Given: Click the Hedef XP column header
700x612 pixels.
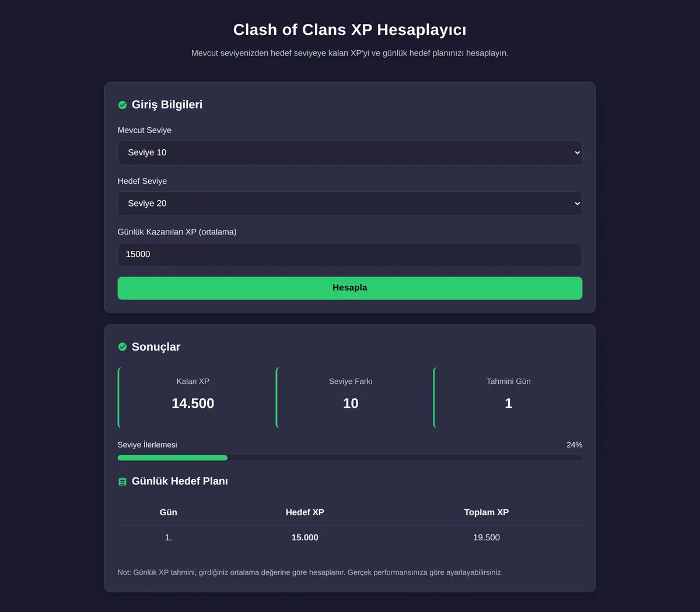Looking at the screenshot, I should (305, 512).
